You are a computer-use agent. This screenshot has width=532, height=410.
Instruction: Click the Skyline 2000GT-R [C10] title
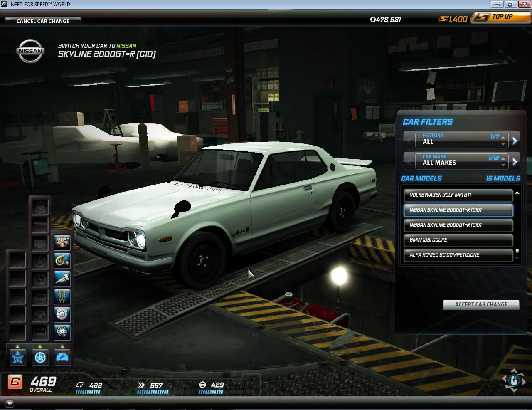coord(107,54)
